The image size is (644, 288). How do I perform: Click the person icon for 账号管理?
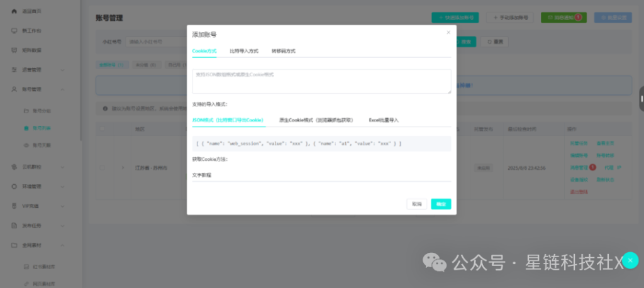coord(14,89)
